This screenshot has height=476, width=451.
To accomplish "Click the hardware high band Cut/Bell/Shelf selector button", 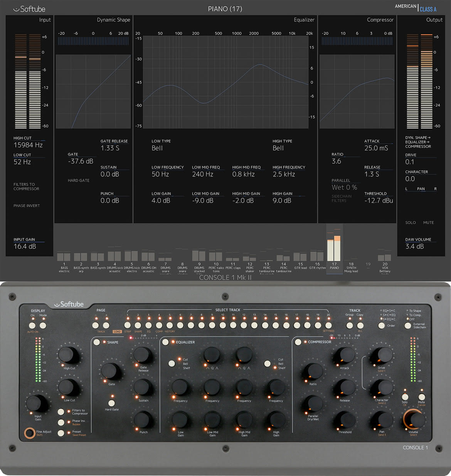I will (267, 363).
